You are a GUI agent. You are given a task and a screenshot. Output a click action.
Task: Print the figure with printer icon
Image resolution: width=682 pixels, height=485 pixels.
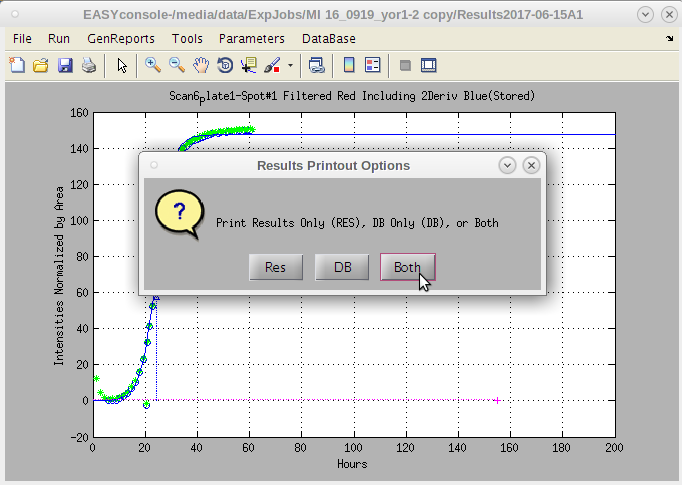(89, 65)
